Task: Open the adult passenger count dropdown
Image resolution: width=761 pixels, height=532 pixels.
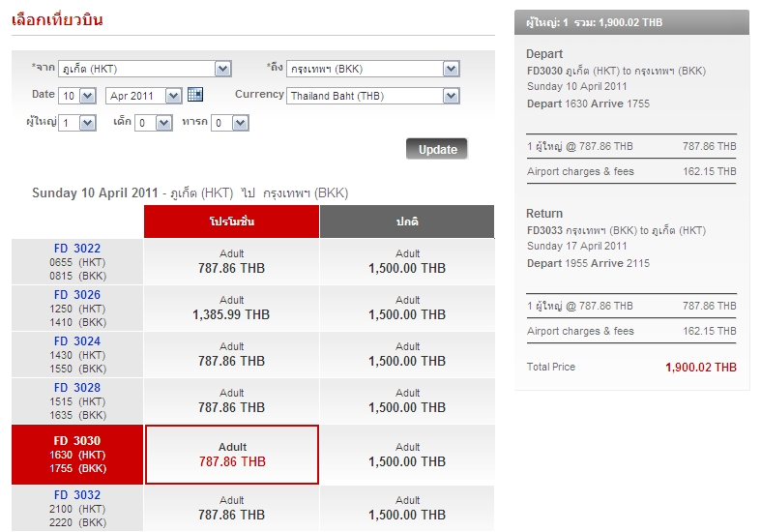Action: [77, 123]
